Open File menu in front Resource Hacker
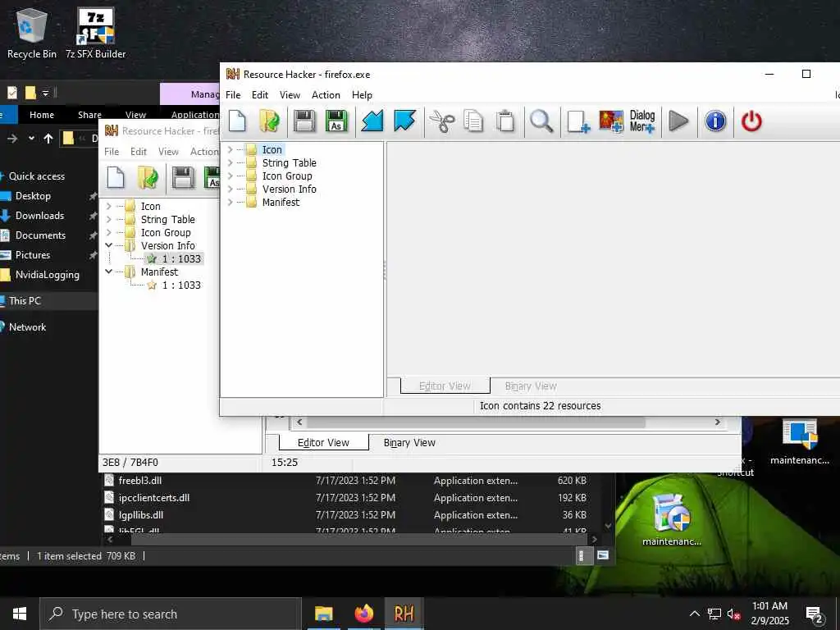The width and height of the screenshot is (840, 630). coord(233,95)
